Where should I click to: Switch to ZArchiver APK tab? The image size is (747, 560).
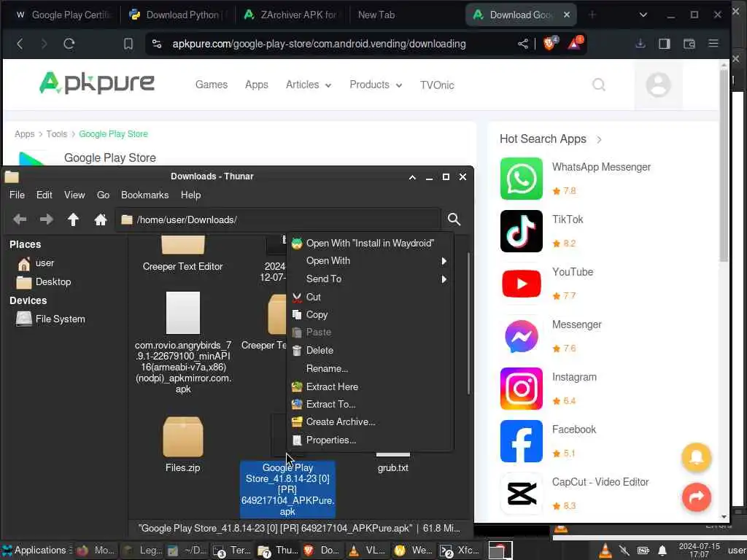click(x=293, y=15)
